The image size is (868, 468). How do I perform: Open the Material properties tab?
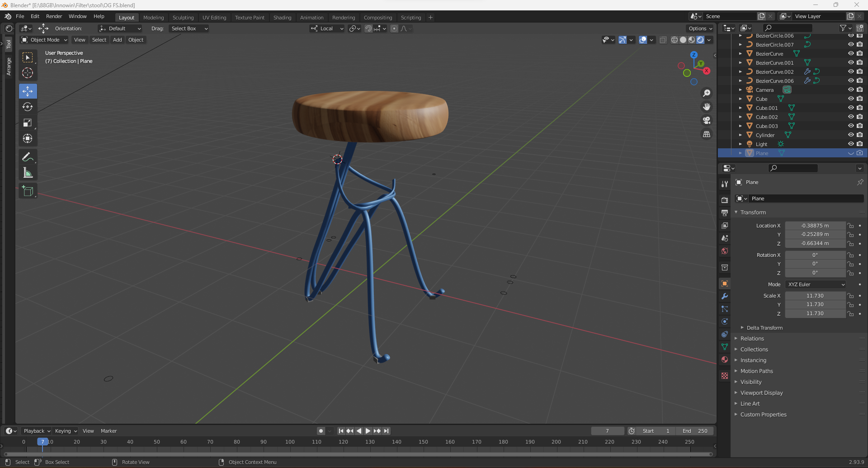[x=725, y=359]
